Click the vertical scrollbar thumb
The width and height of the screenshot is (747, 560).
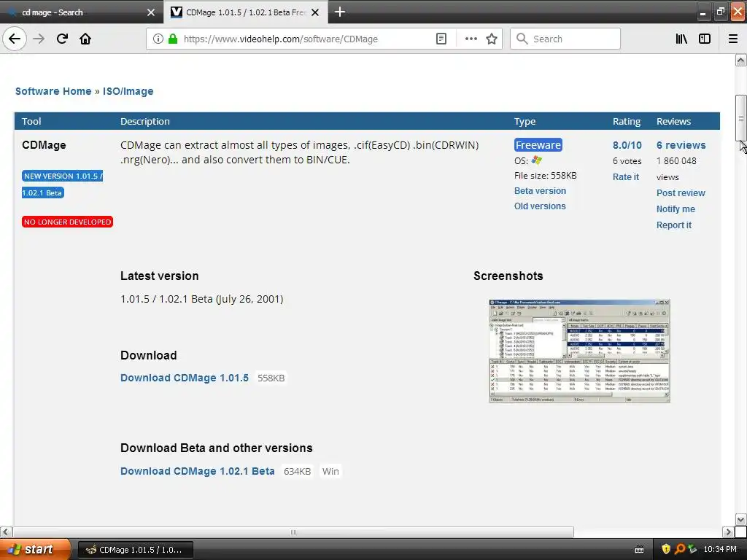click(x=740, y=117)
